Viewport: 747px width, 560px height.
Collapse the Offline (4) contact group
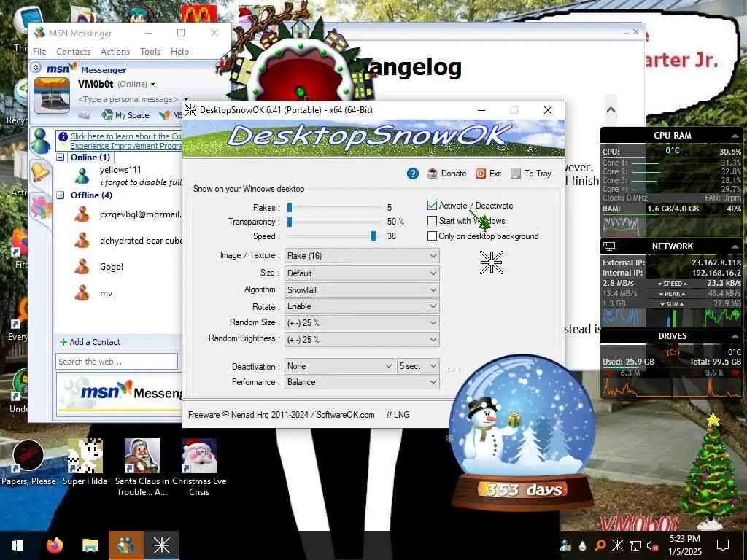(x=61, y=195)
